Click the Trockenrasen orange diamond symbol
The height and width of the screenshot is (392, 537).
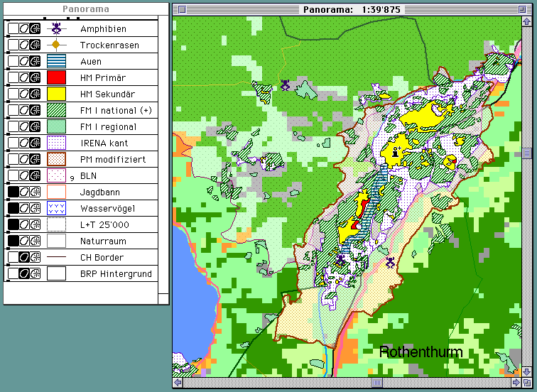click(x=56, y=45)
